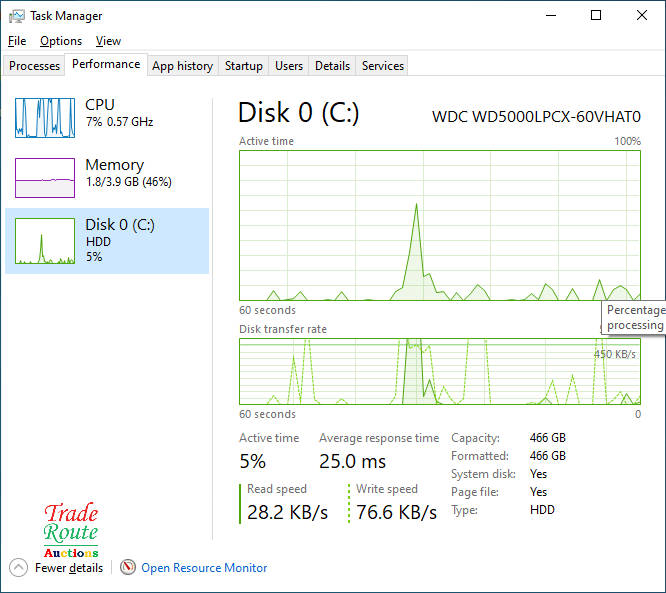The image size is (666, 593).
Task: Click the Disk transfer rate graph
Action: [x=439, y=371]
